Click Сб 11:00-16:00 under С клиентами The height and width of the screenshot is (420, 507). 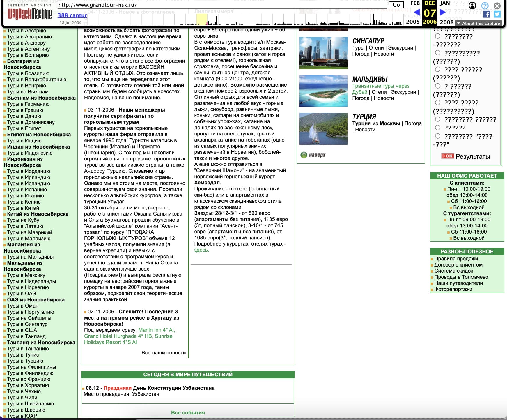469,201
